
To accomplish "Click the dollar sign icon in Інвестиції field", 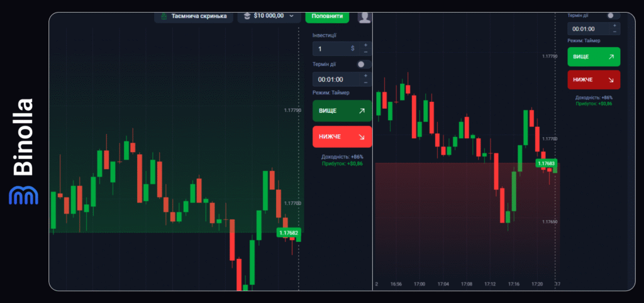I will coord(353,48).
